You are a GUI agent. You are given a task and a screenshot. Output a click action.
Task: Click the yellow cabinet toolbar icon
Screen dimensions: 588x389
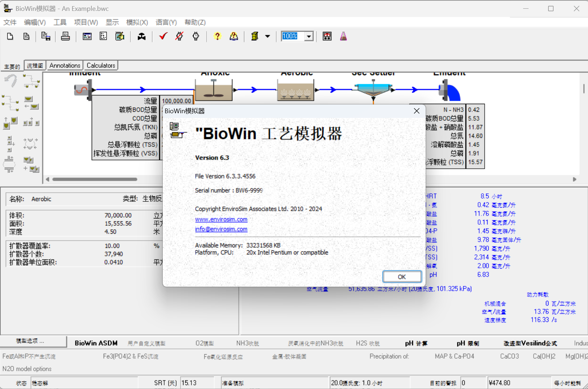click(255, 36)
